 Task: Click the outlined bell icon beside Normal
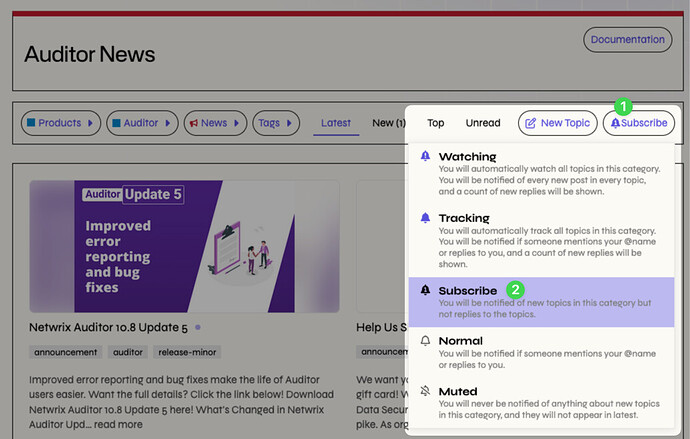[425, 341]
